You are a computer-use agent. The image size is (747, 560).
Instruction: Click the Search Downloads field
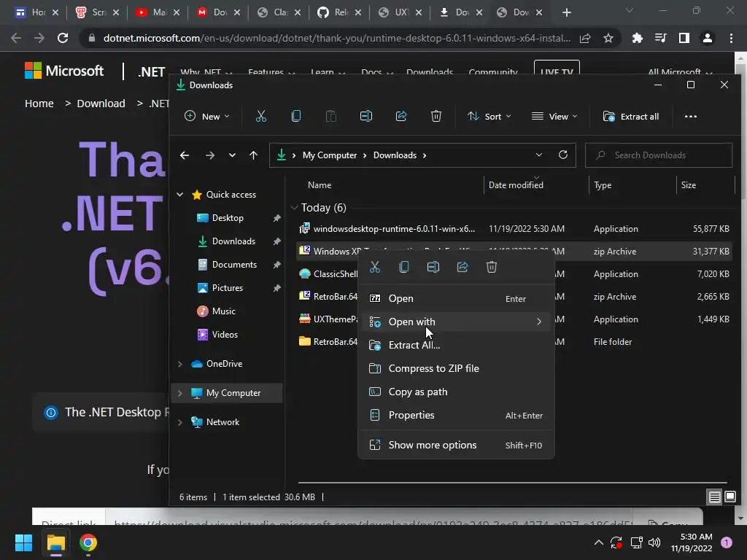pos(659,155)
